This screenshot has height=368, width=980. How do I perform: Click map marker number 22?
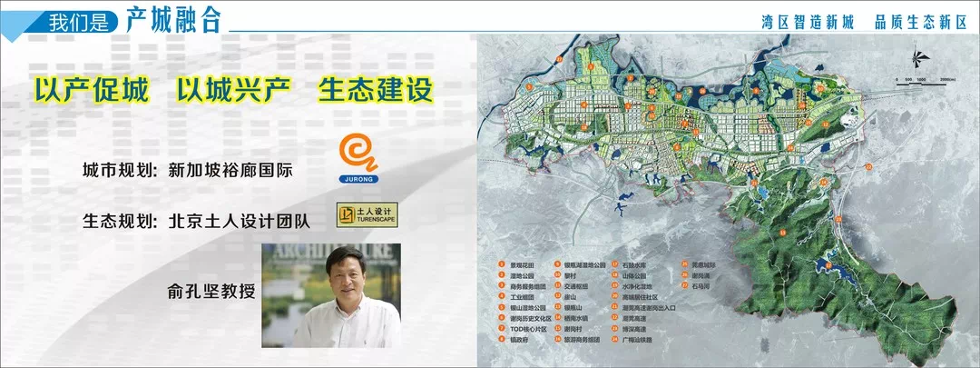[x=868, y=167]
